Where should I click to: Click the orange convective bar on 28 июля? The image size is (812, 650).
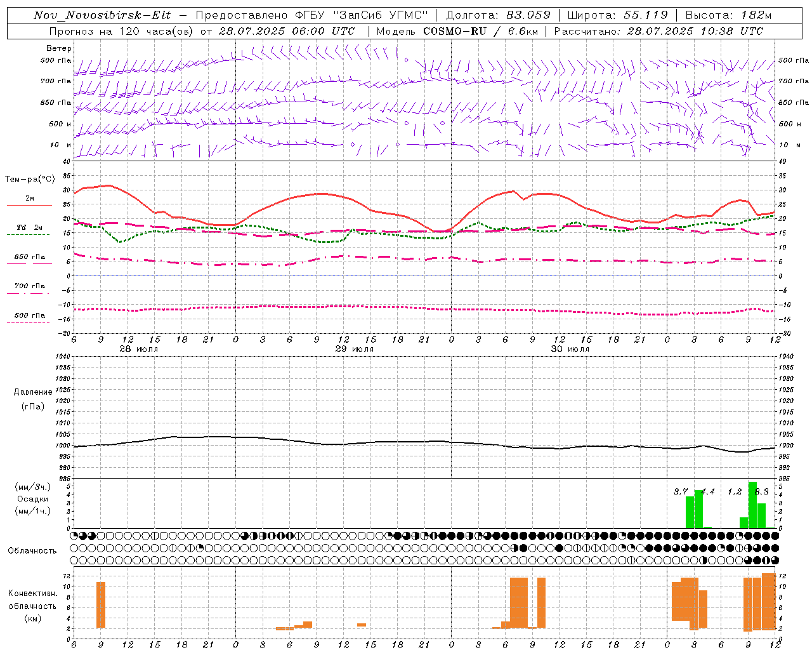coord(101,605)
